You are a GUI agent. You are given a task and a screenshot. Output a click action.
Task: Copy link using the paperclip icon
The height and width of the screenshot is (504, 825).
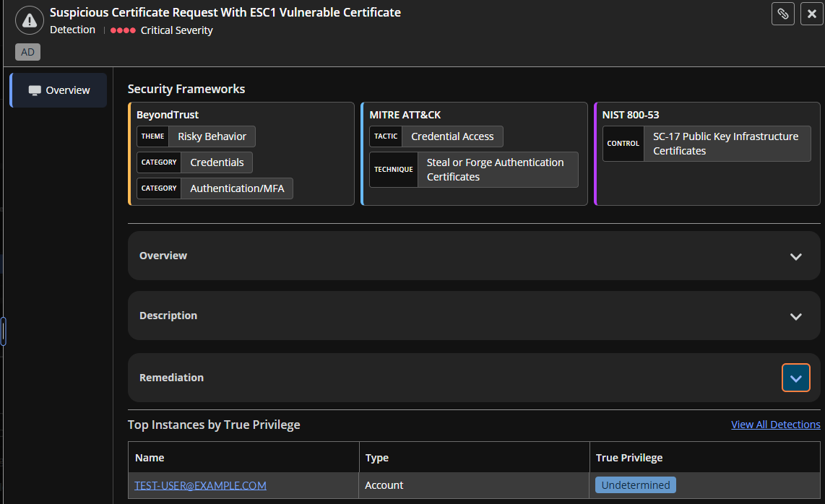pyautogui.click(x=783, y=14)
